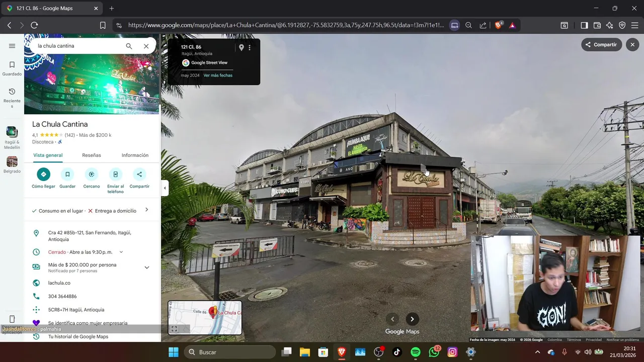Click the search magnifier icon
Screen dimensions: 644x362
coord(129,46)
